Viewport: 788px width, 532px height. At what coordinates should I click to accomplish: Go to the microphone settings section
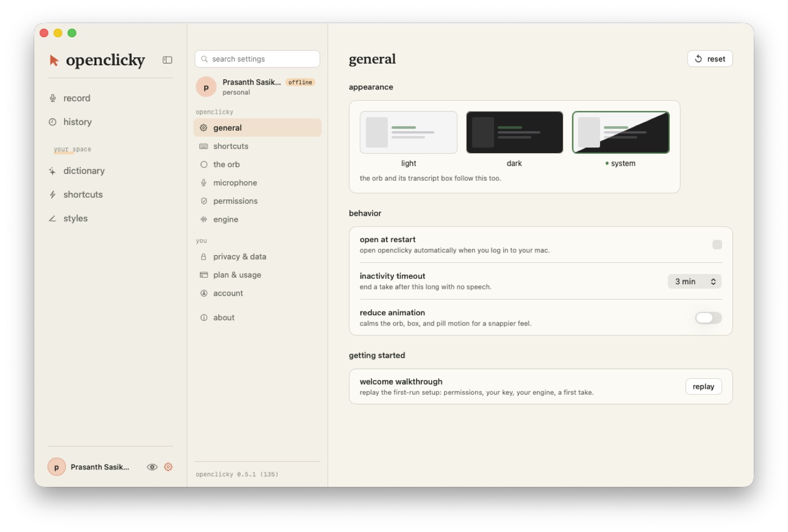point(257,183)
